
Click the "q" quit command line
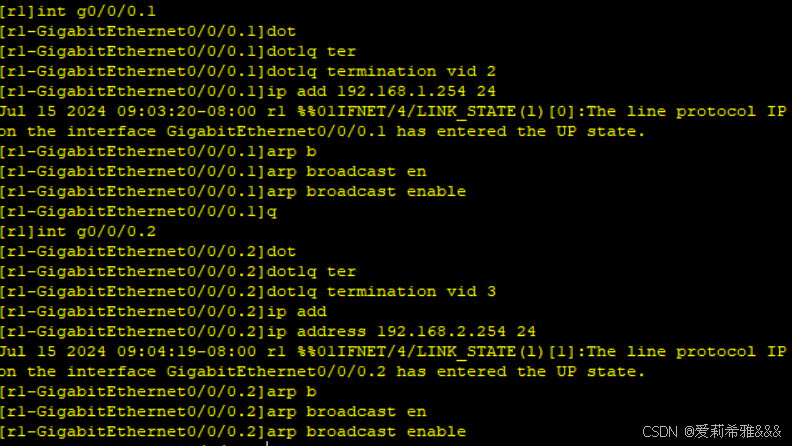pos(270,211)
